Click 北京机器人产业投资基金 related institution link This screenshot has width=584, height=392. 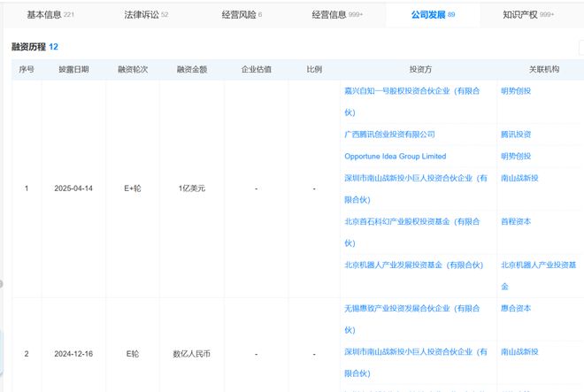click(x=538, y=276)
